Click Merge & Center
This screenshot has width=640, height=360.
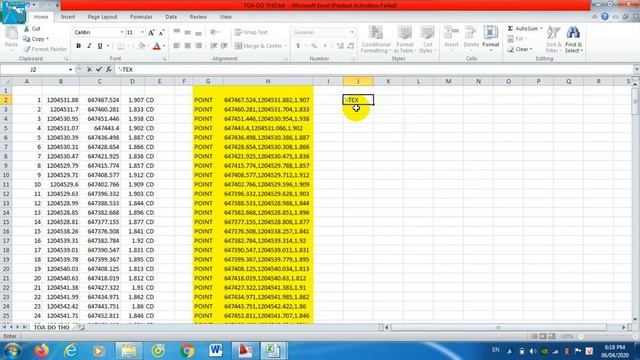260,46
